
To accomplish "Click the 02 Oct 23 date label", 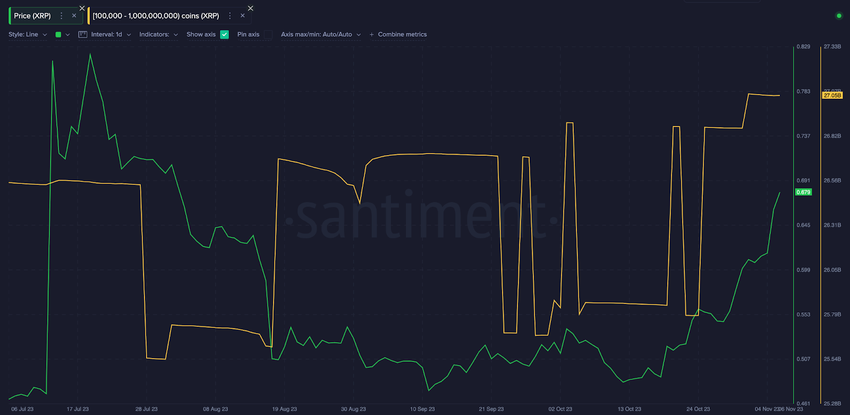I will [x=561, y=409].
